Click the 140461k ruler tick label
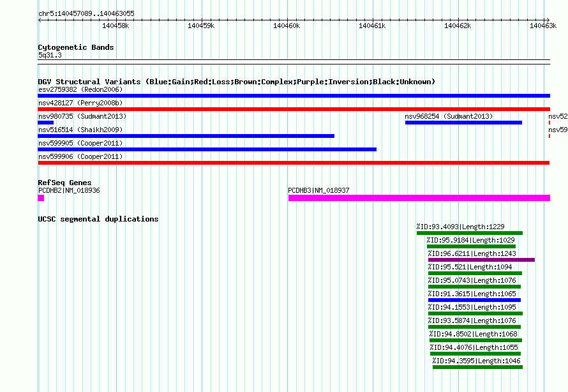Viewport: 568px width, 392px height. 372,26
